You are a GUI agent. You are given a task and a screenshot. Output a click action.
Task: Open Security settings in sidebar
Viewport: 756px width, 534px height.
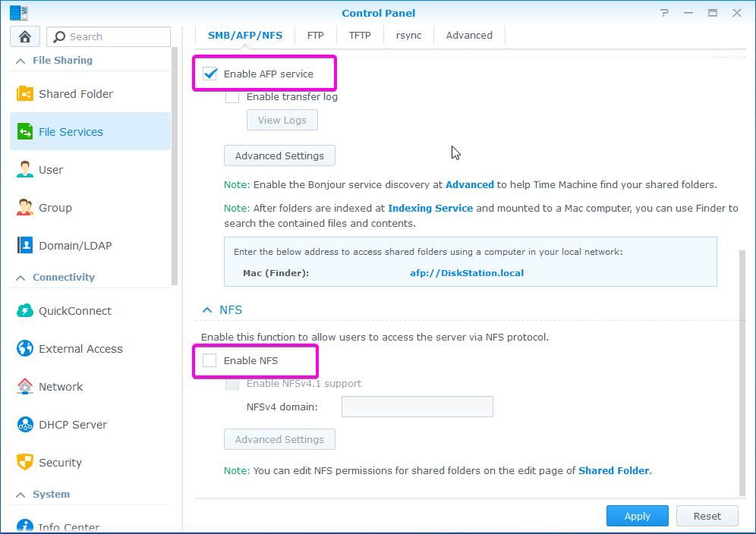(x=90, y=462)
